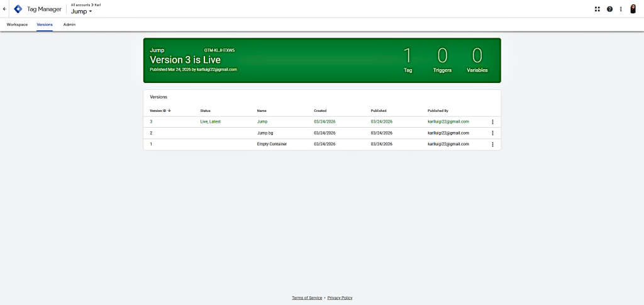The image size is (644, 305).
Task: Switch to the Admin tab
Action: 69,25
